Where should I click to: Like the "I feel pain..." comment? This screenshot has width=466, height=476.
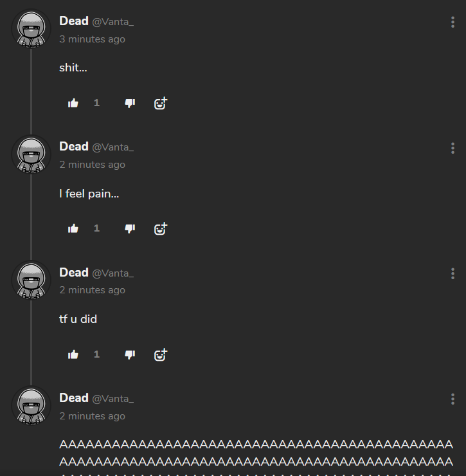click(73, 228)
